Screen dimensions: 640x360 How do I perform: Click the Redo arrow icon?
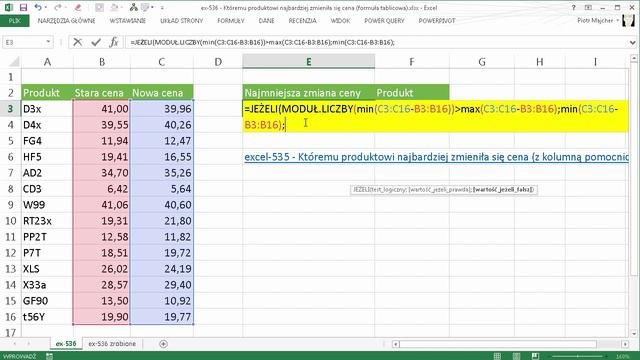pyautogui.click(x=58, y=7)
